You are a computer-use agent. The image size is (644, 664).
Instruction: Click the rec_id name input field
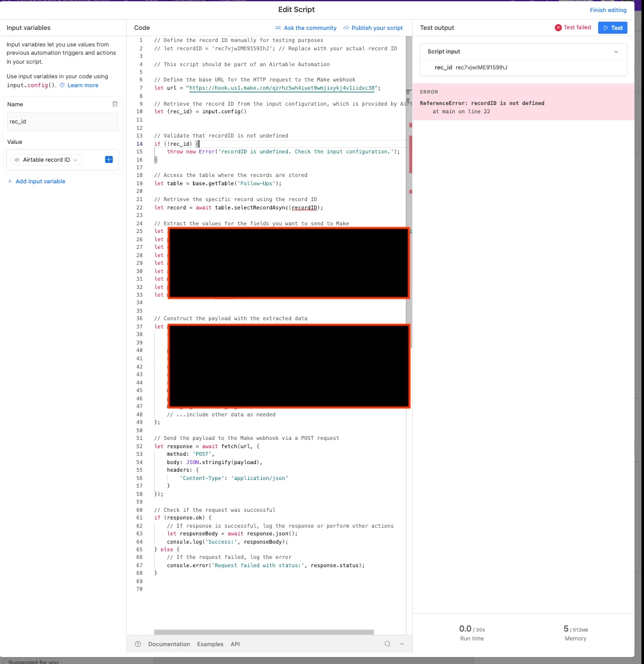click(x=62, y=122)
